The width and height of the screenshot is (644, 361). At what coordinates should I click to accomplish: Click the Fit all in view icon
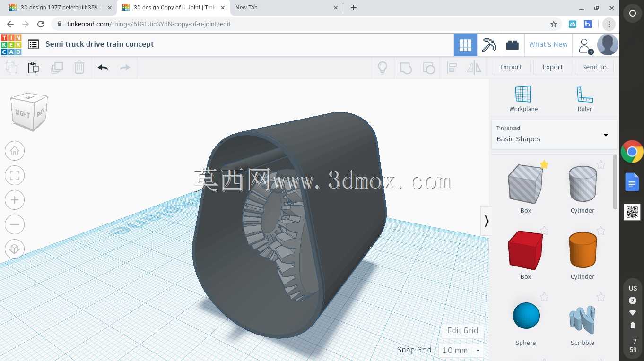tap(15, 176)
